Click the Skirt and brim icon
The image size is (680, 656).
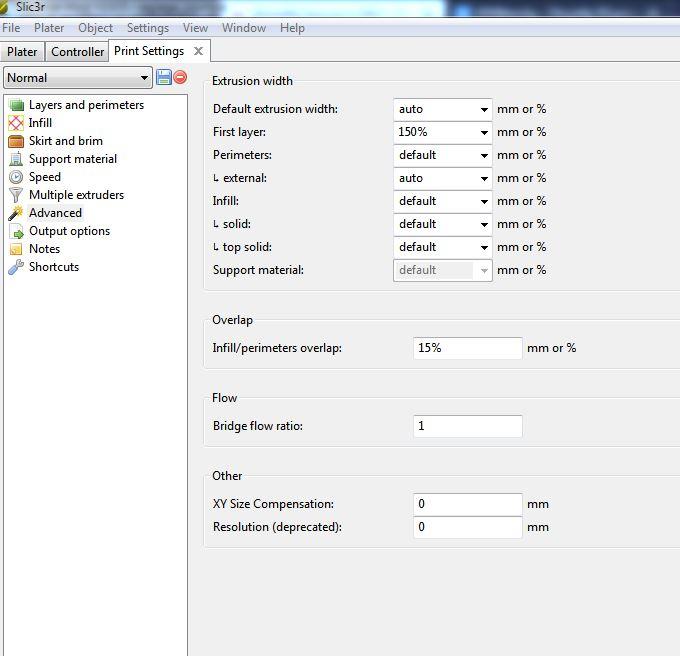(16, 141)
